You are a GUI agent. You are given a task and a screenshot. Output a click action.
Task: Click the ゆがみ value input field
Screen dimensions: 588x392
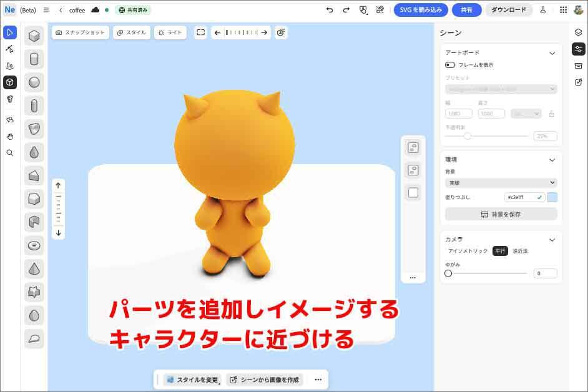545,273
